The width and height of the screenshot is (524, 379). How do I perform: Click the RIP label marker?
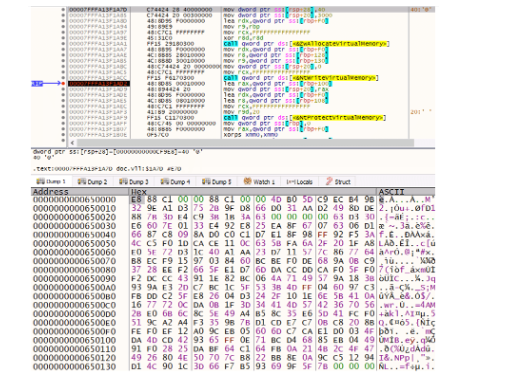click(x=37, y=84)
